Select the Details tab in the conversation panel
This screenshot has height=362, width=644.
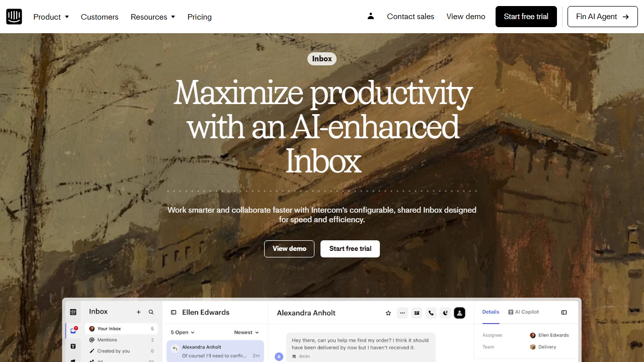coord(491,312)
